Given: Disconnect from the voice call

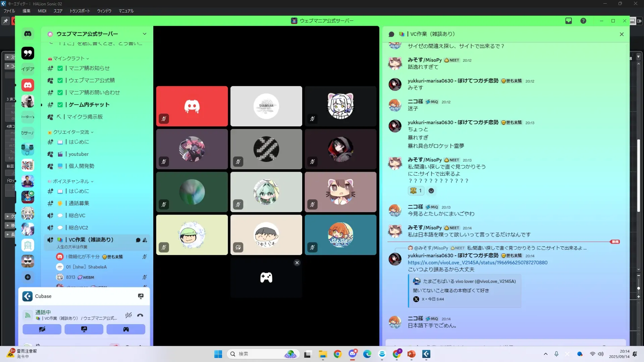Looking at the screenshot, I should (x=140, y=315).
